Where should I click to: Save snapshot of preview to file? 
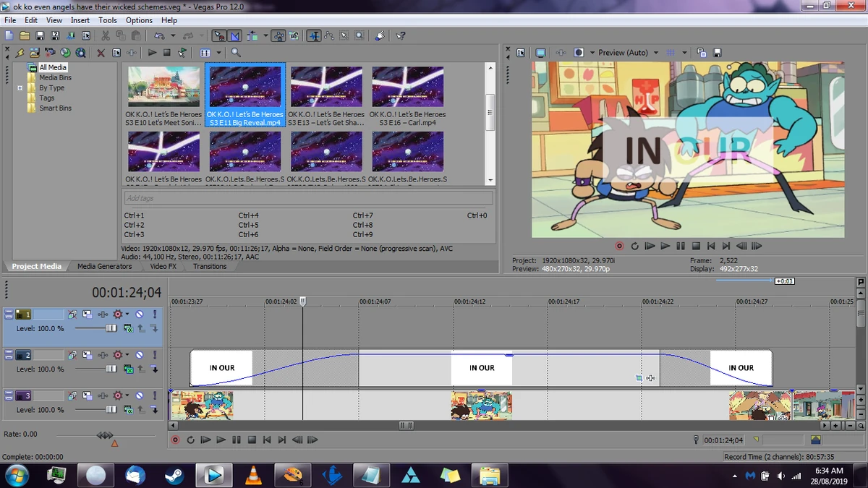[717, 53]
